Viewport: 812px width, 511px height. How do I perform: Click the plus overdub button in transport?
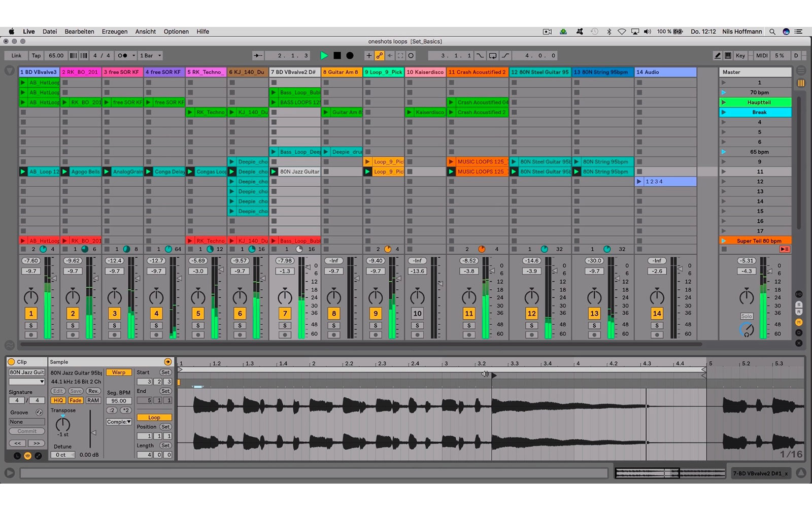click(369, 55)
